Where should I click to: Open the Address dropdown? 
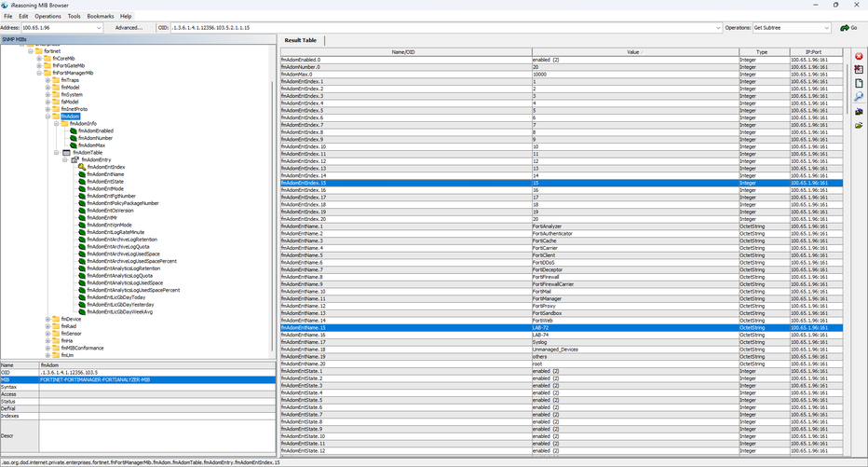pos(99,28)
